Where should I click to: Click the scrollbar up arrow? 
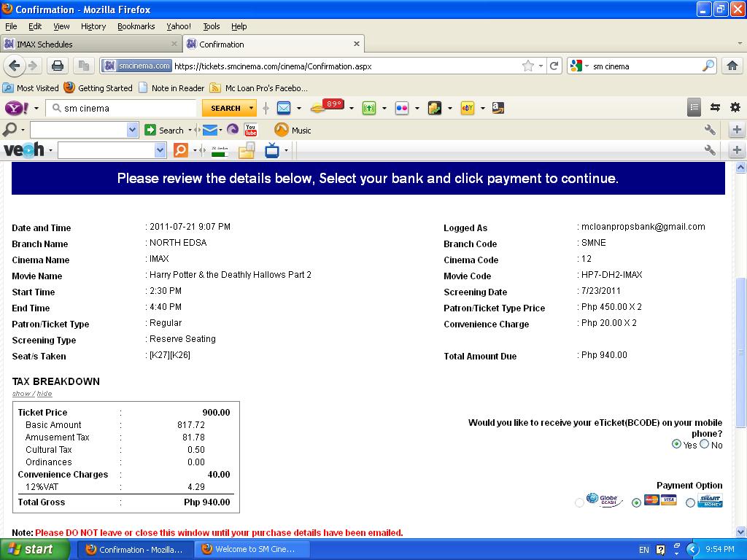(x=740, y=167)
